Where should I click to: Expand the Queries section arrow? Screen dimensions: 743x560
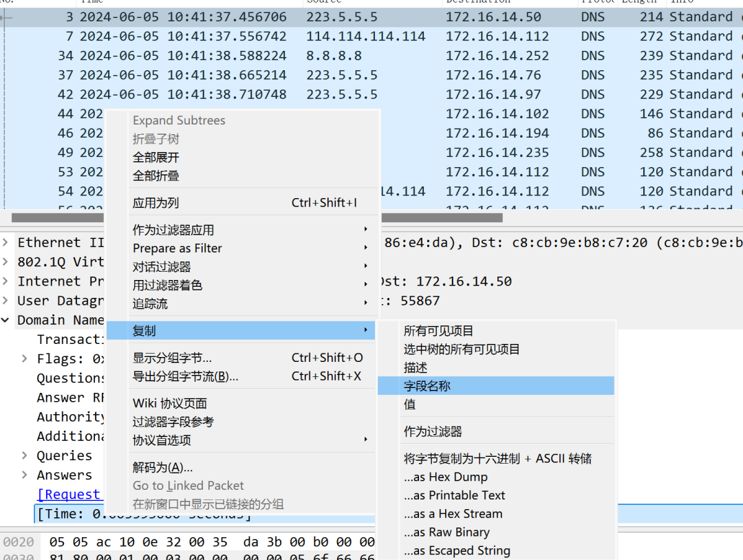[25, 455]
